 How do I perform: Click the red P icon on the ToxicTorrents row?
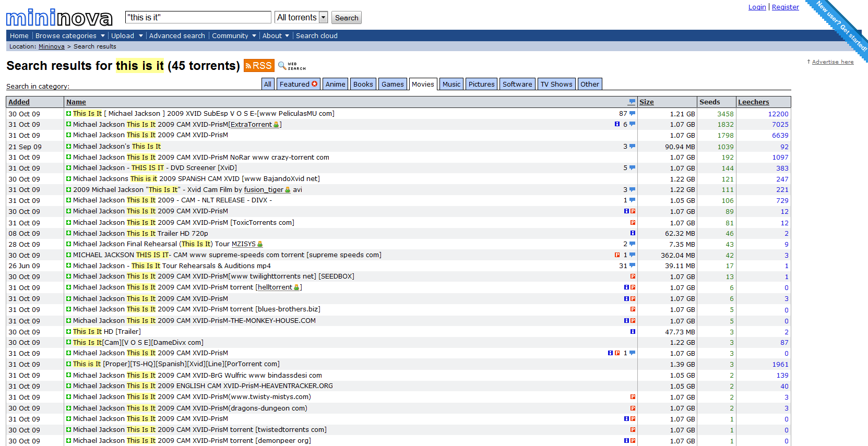click(x=633, y=223)
